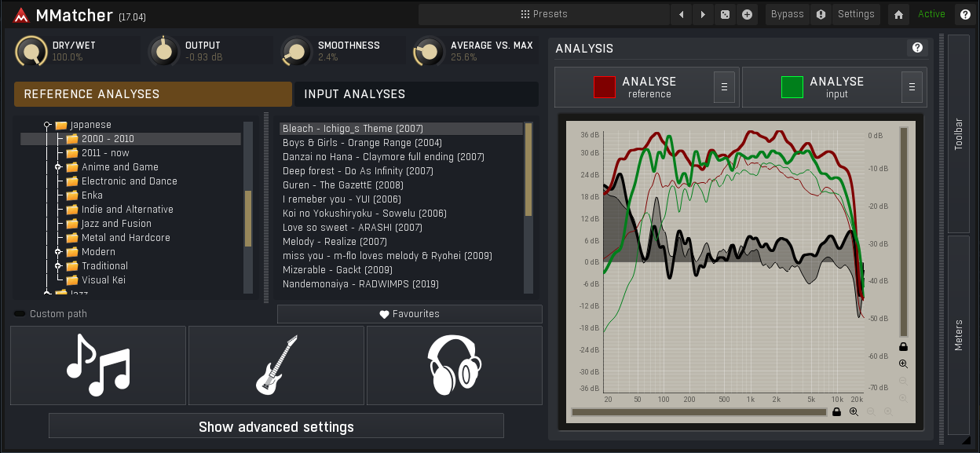Click the Average vs. Max knob
Image resolution: width=980 pixels, height=453 pixels.
(x=429, y=52)
